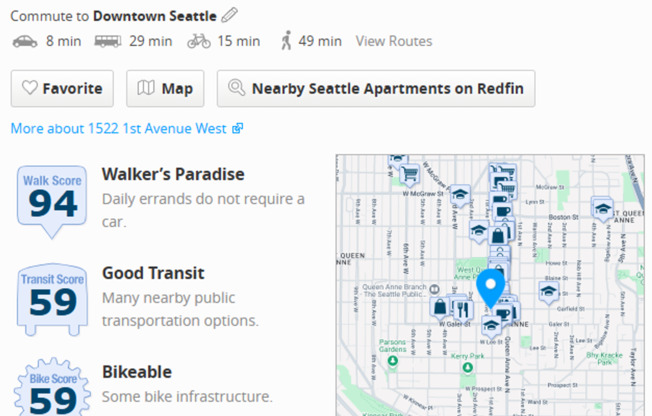Select the restaurant fork-and-knife map marker

462,310
